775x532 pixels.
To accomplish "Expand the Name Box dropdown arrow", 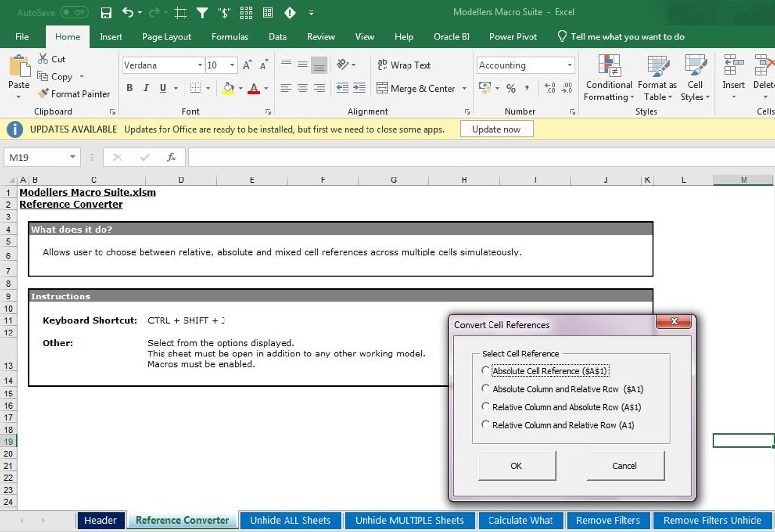I will (x=72, y=157).
